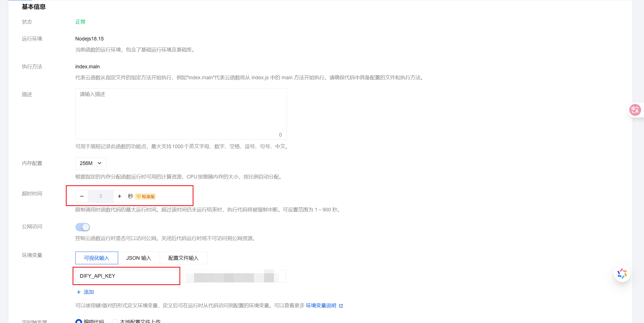The width and height of the screenshot is (644, 323).
Task: Click the plus icon beside 添加
Action: click(x=79, y=292)
